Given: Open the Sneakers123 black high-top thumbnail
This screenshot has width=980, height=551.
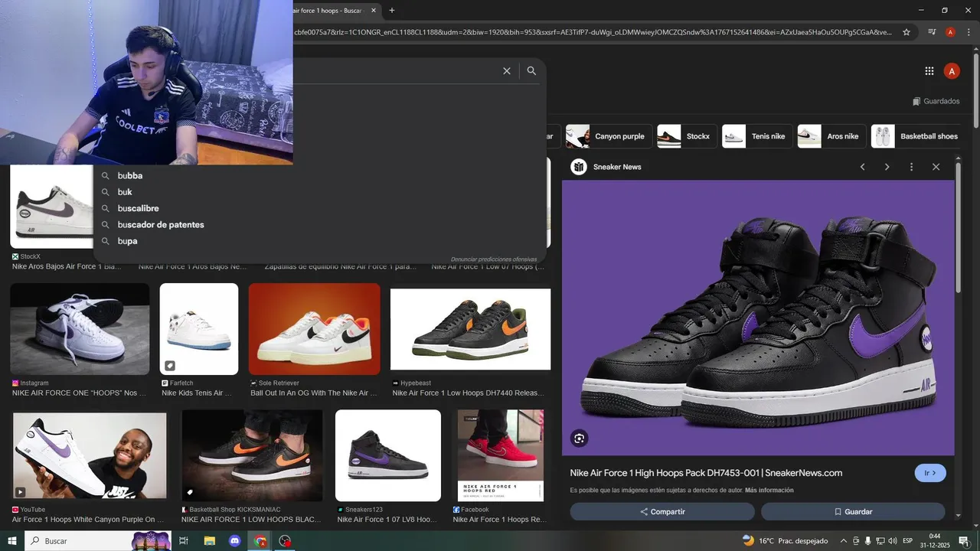Looking at the screenshot, I should (x=388, y=455).
